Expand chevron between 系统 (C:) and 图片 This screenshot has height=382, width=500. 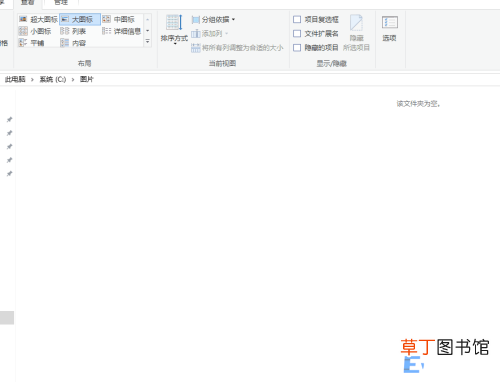pyautogui.click(x=73, y=80)
